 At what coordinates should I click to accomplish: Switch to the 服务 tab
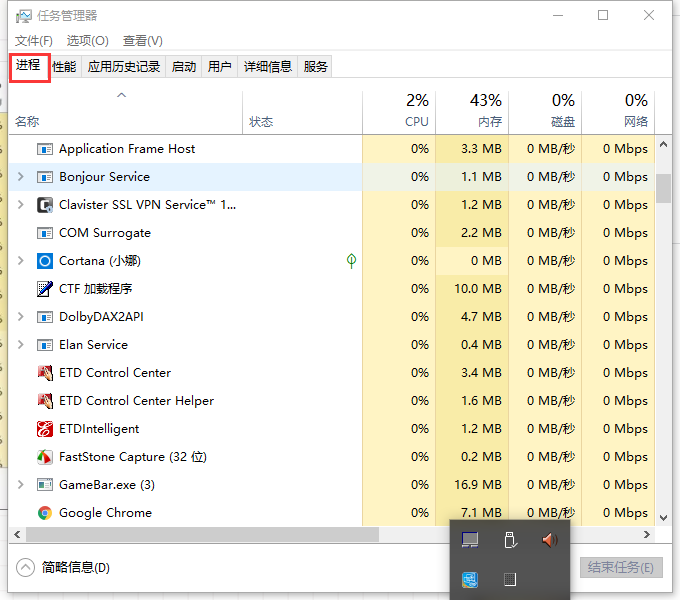click(x=315, y=67)
